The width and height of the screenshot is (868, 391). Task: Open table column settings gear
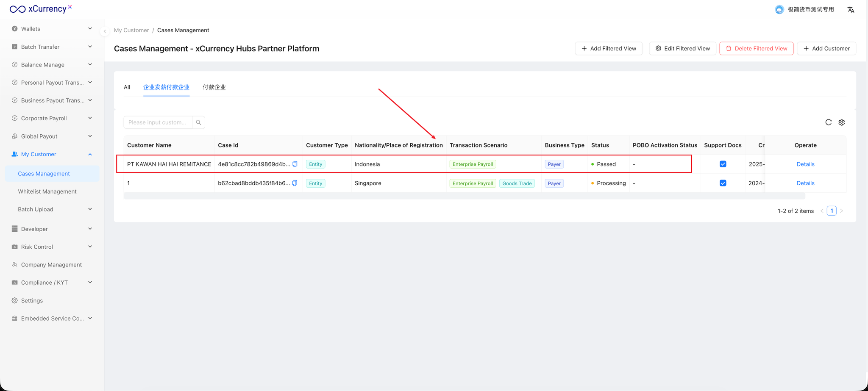pos(842,122)
